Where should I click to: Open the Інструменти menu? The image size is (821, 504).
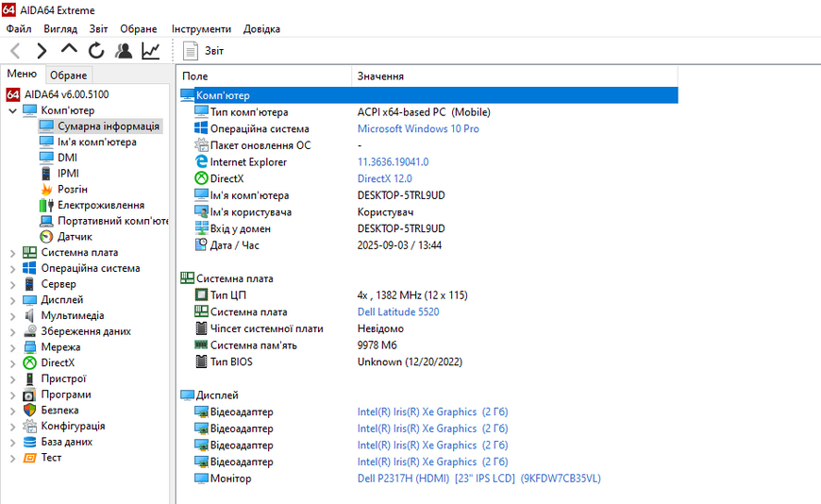click(x=201, y=29)
